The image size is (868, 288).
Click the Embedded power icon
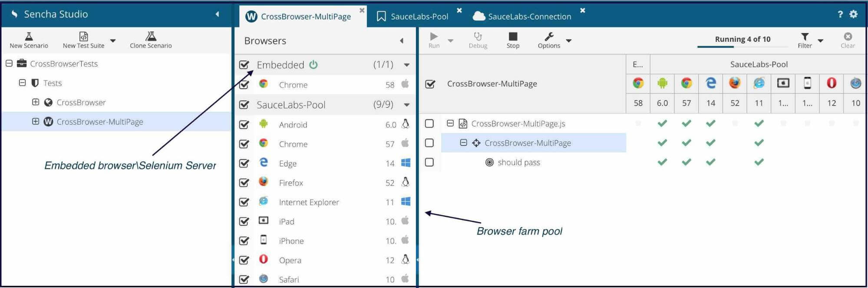click(x=313, y=65)
